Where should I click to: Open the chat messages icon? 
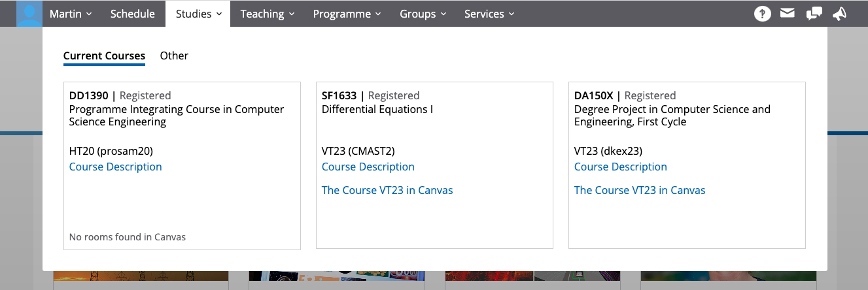click(814, 14)
